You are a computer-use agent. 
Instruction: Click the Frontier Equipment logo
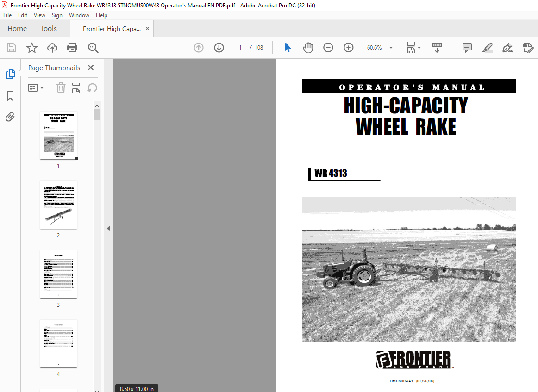point(414,360)
